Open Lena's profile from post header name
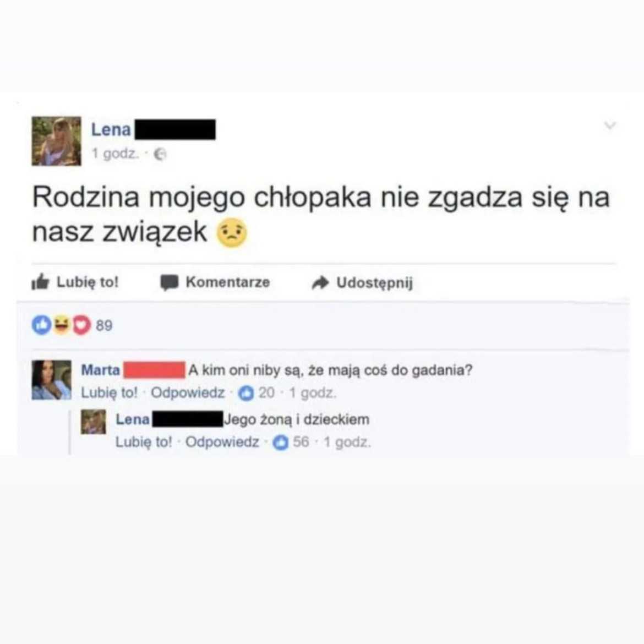 111,130
